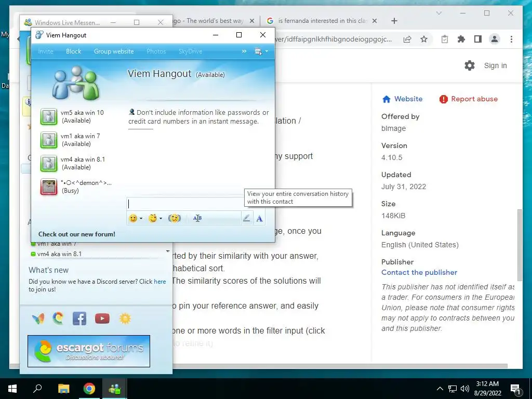Viewport: 532px width, 399px height.
Task: Click the Chrome page vertical scrollbar
Action: (520, 245)
